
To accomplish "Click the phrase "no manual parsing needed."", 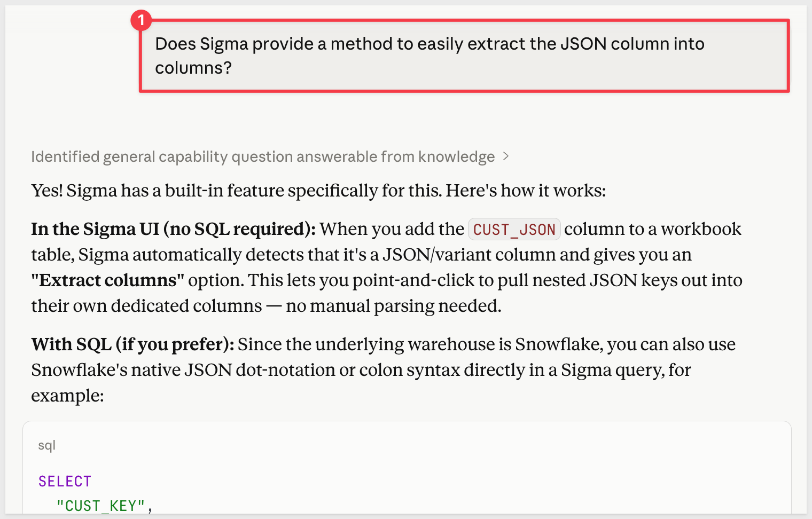I will coord(394,306).
